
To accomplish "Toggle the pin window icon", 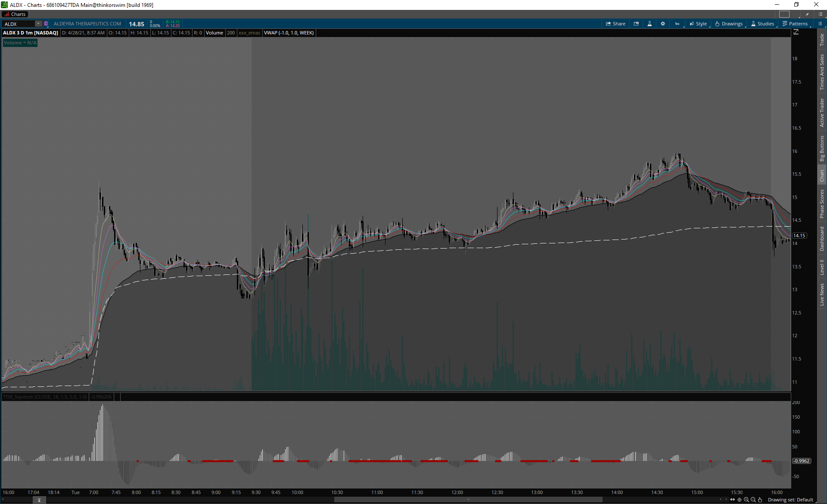I will point(807,14).
